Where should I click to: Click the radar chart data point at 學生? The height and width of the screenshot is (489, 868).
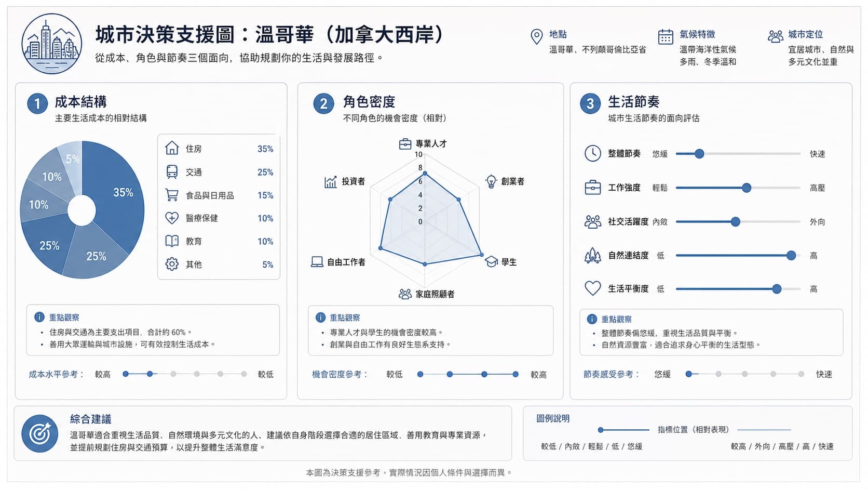[481, 255]
